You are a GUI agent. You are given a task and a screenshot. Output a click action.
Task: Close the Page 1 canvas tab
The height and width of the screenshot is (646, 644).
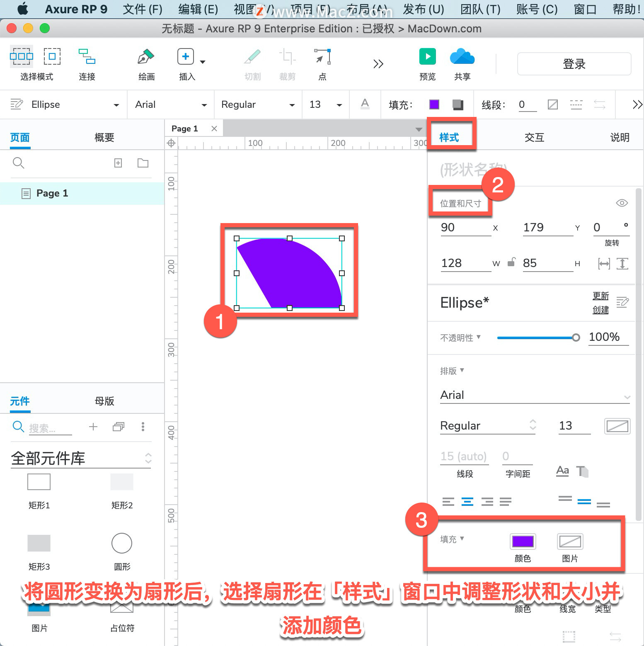pyautogui.click(x=214, y=129)
